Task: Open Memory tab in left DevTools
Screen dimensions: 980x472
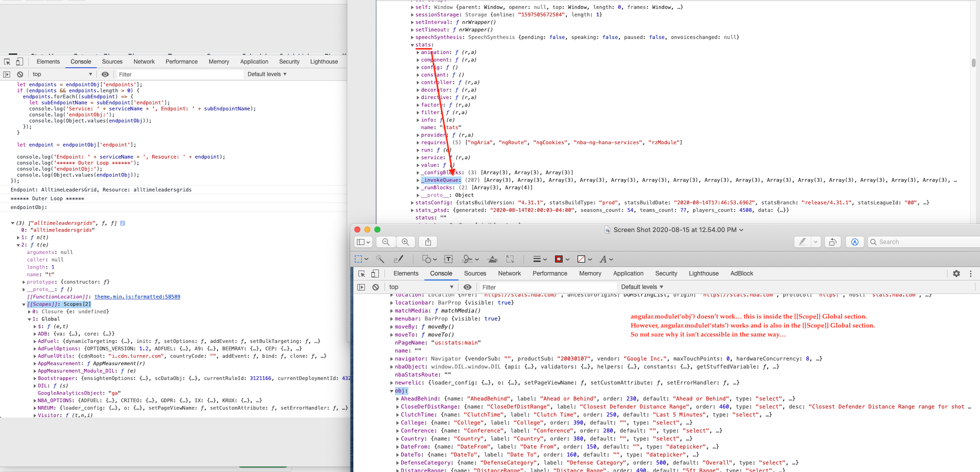Action: (219, 62)
